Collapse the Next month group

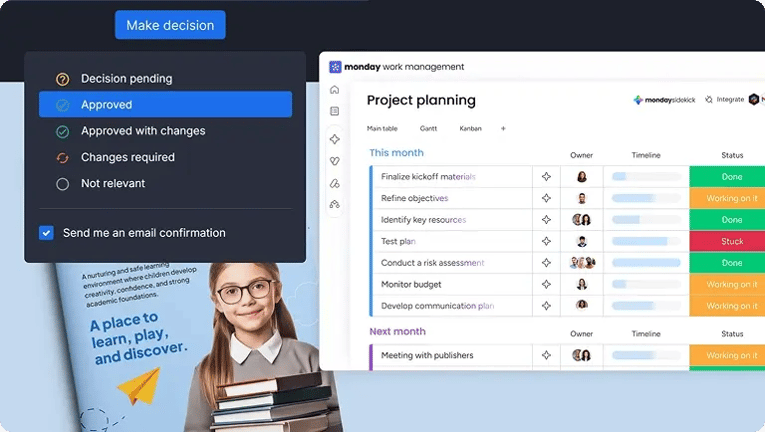coord(397,331)
